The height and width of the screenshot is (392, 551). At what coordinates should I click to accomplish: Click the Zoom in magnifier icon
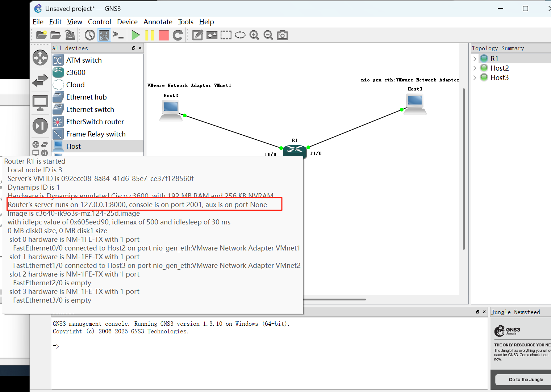tap(254, 35)
